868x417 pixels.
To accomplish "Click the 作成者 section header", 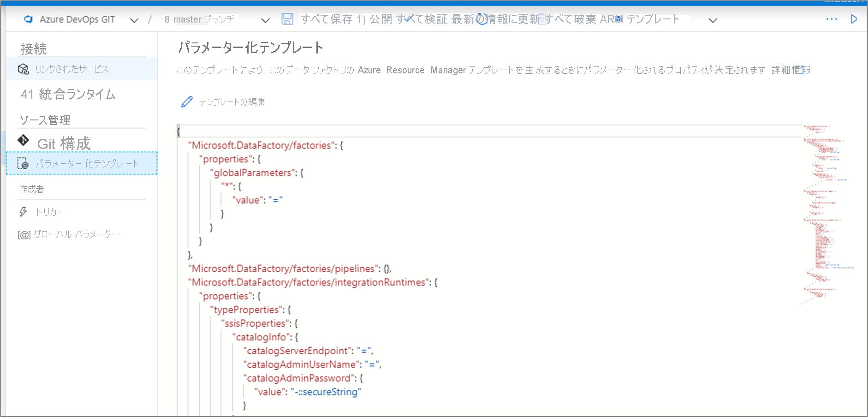I will (x=31, y=189).
